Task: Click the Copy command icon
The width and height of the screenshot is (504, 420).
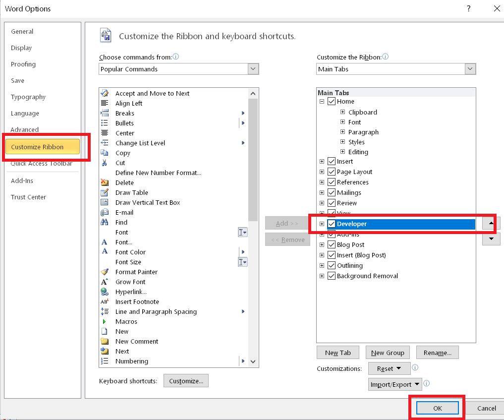Action: [105, 153]
